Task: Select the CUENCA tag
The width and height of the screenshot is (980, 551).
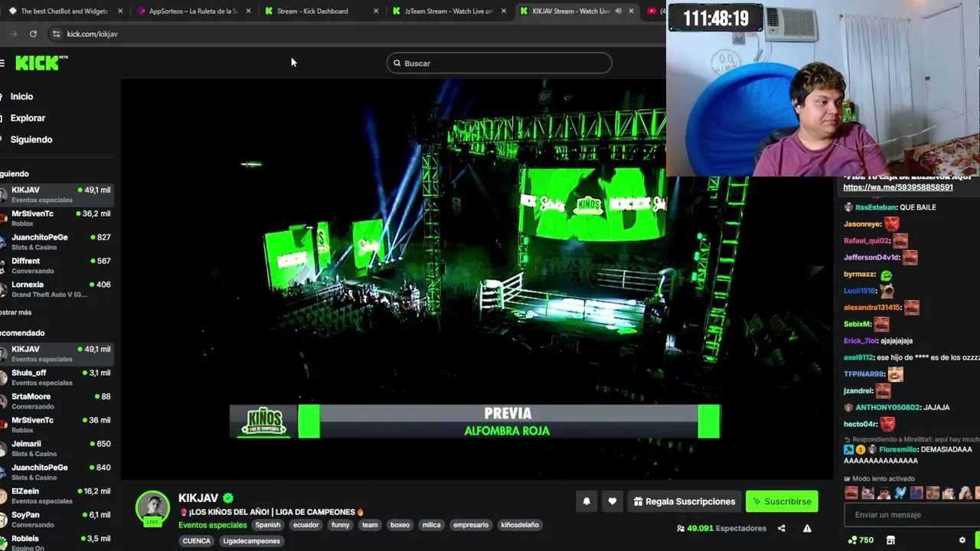Action: pyautogui.click(x=196, y=541)
